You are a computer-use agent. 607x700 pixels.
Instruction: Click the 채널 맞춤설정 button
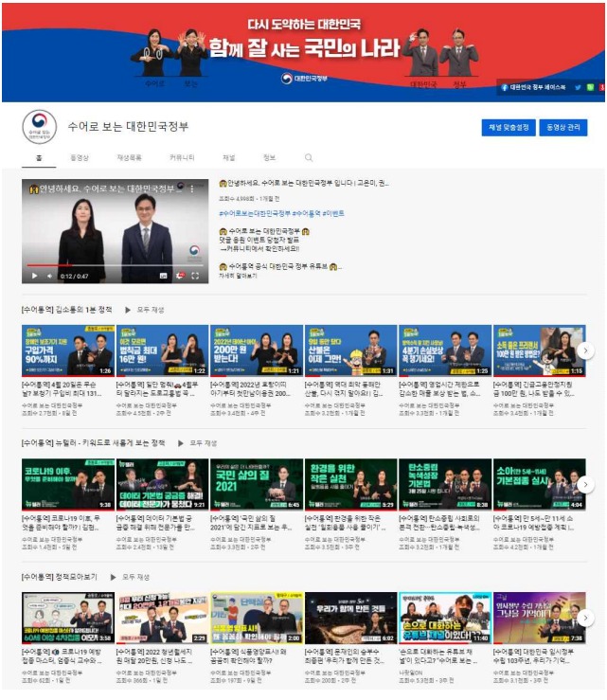[x=509, y=126]
